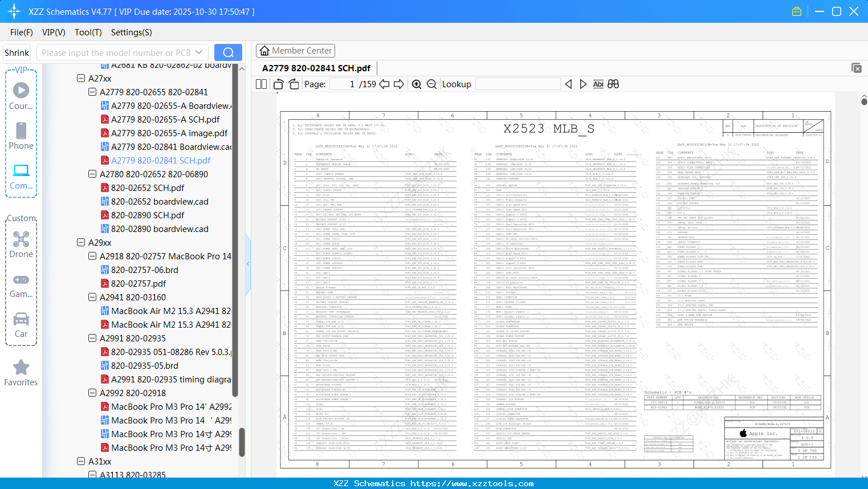868x489 pixels.
Task: Collapse the A2991 820-02935 node
Action: [92, 338]
